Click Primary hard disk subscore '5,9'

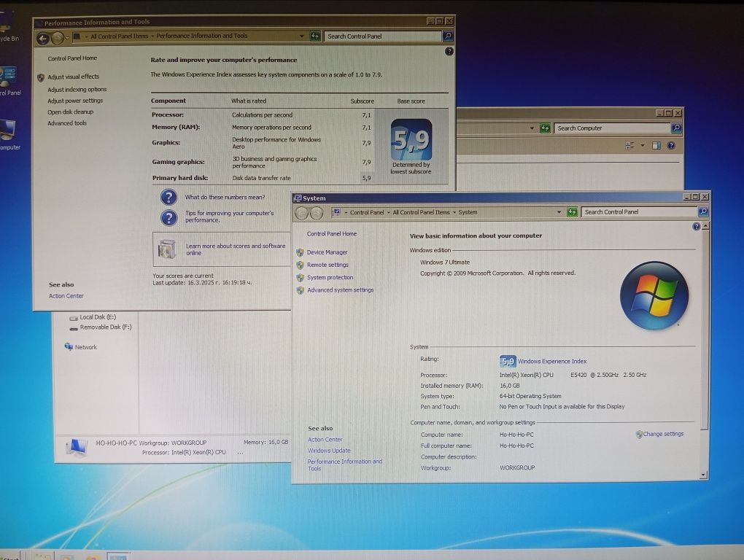coord(366,179)
